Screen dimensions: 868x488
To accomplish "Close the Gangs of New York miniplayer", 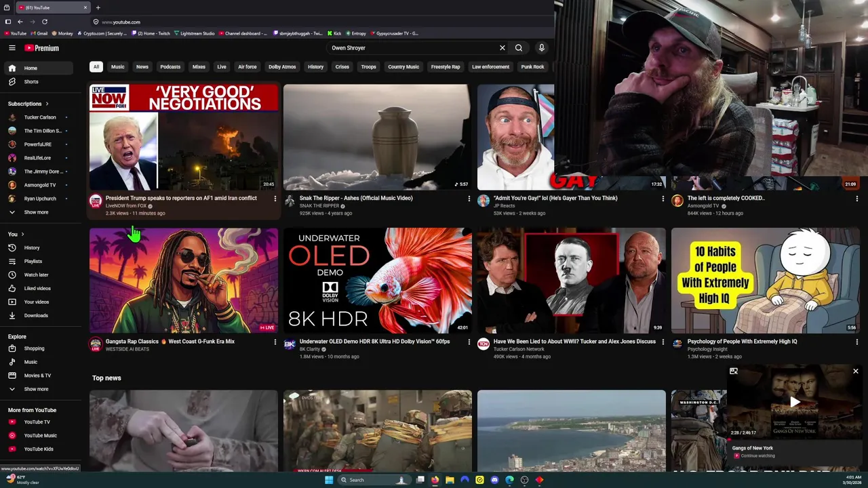I will 856,371.
